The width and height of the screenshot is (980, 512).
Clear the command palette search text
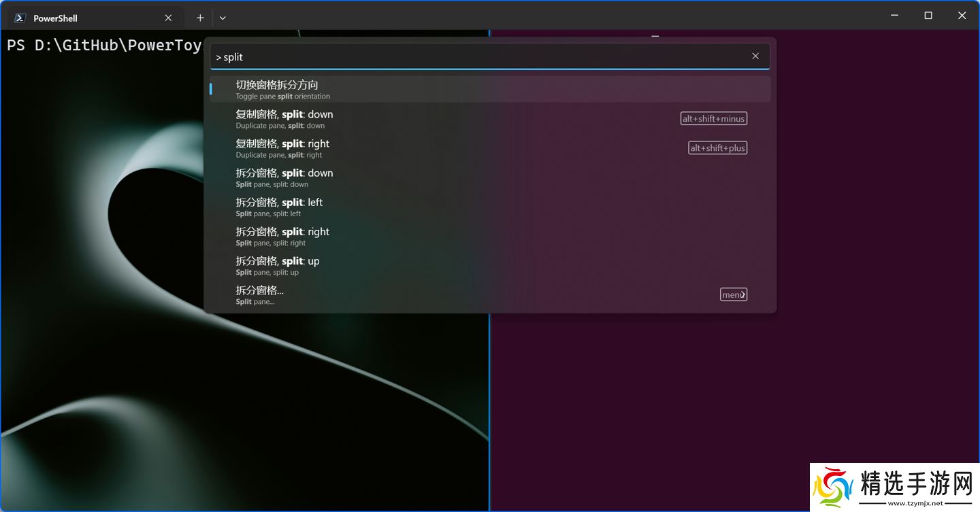[x=755, y=56]
